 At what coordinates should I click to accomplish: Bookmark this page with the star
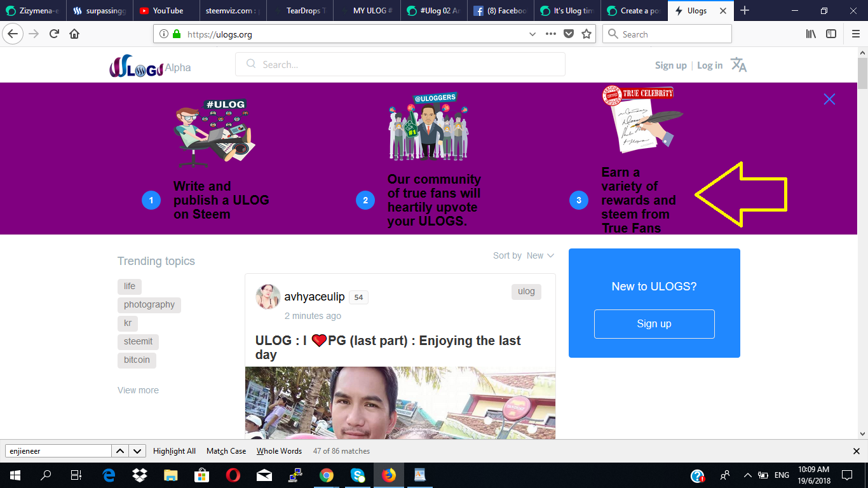pos(587,34)
